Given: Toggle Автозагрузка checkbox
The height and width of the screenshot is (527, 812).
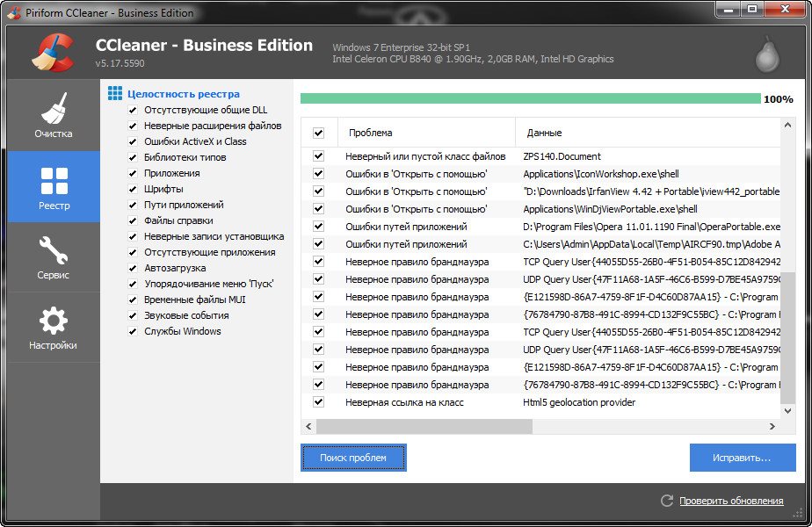Looking at the screenshot, I should tap(133, 268).
